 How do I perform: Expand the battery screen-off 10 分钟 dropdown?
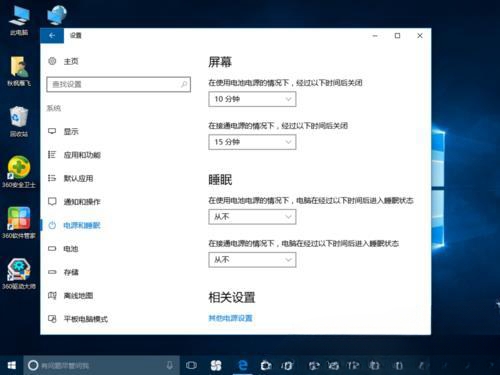coord(252,99)
